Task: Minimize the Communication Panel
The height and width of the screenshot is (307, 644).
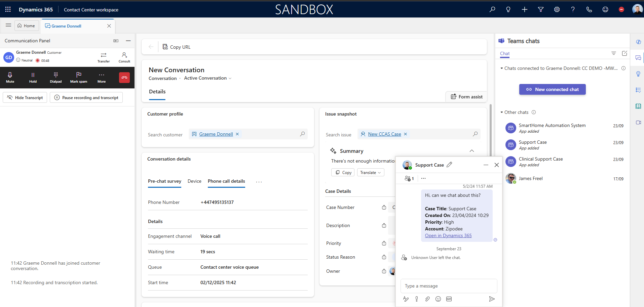Action: click(x=128, y=41)
